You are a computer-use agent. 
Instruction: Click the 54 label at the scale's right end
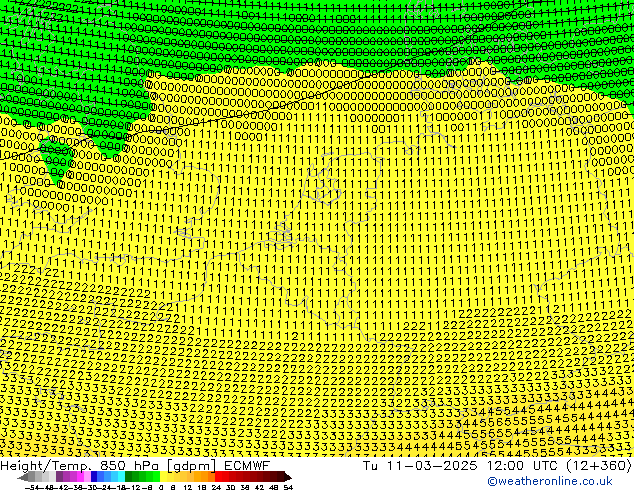tap(288, 488)
